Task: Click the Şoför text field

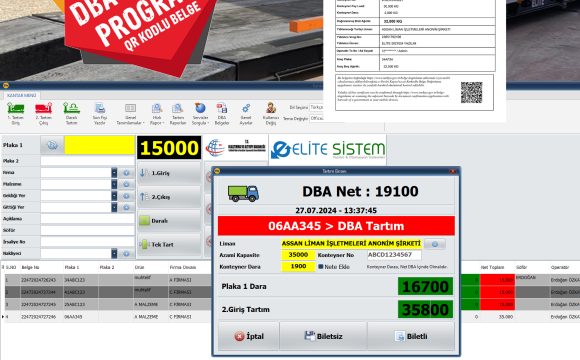Action: [88, 230]
